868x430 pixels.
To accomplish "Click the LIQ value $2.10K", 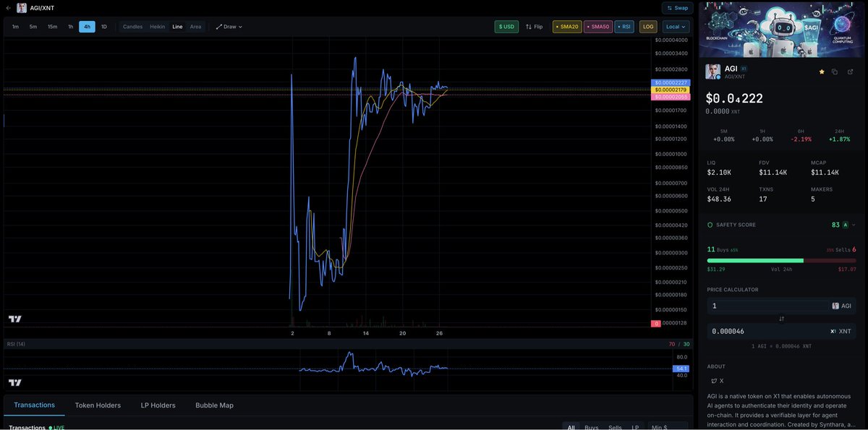I will [719, 173].
